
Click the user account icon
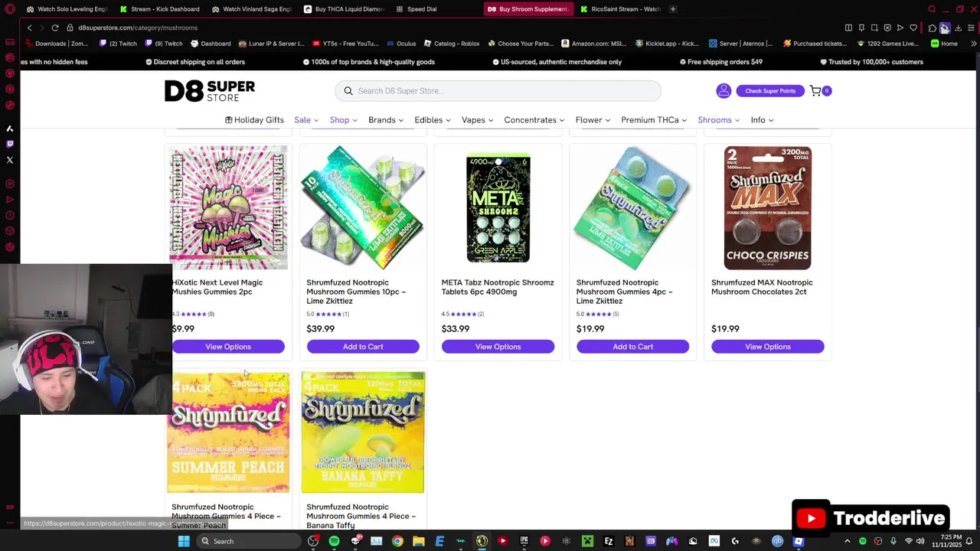(724, 91)
